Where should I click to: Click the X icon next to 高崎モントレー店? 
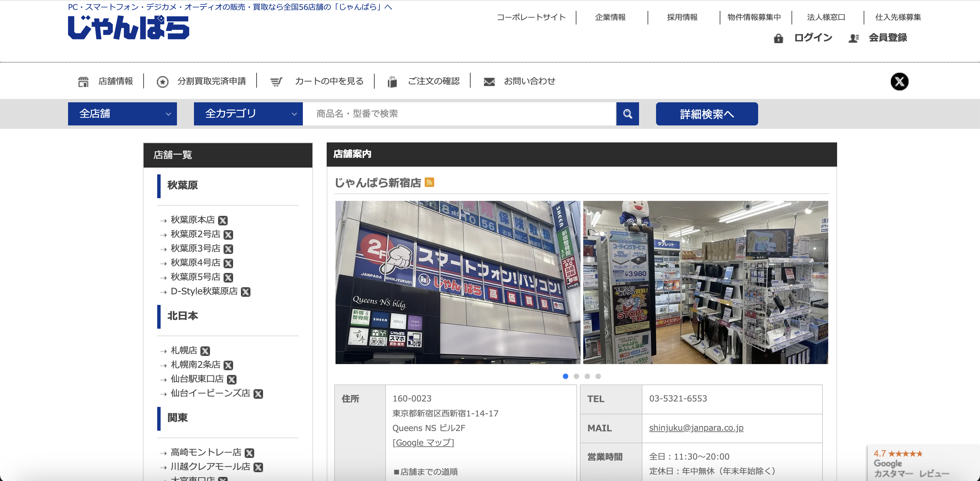(x=249, y=453)
